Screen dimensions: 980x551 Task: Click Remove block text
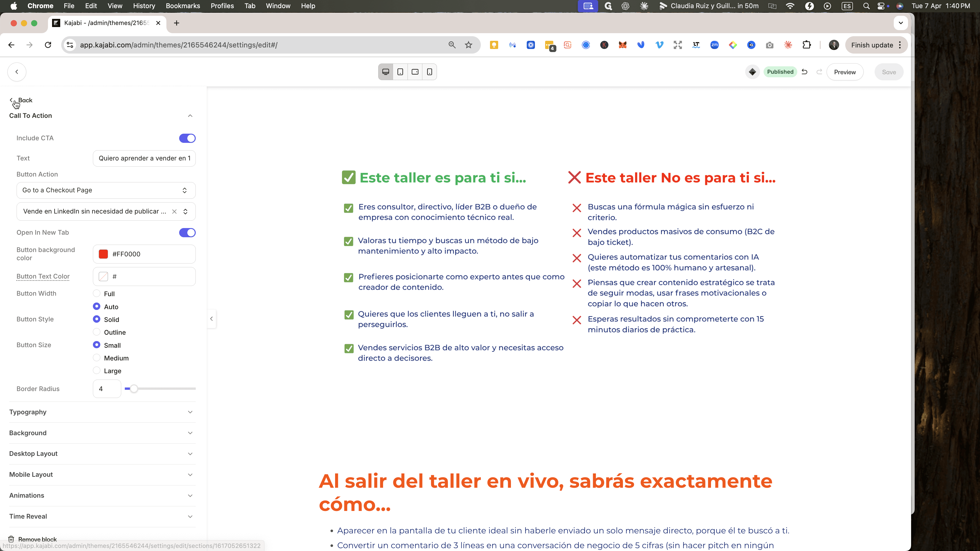(37, 539)
